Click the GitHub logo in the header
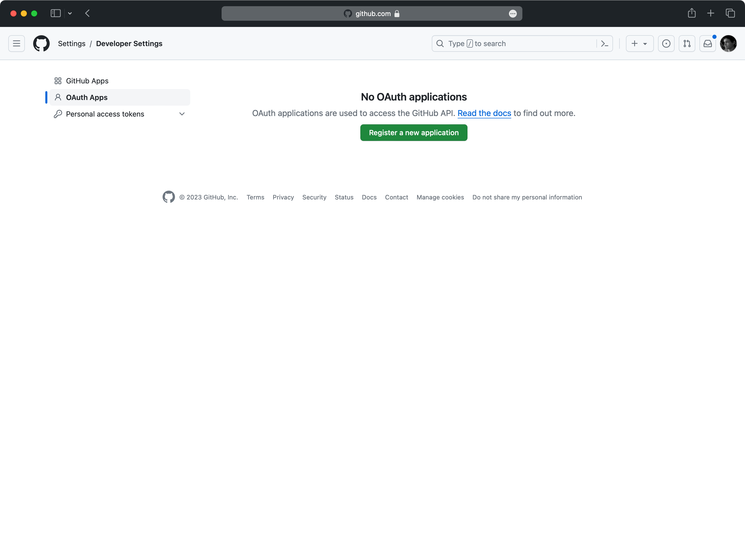Screen dimensions: 745x560 tap(41, 44)
